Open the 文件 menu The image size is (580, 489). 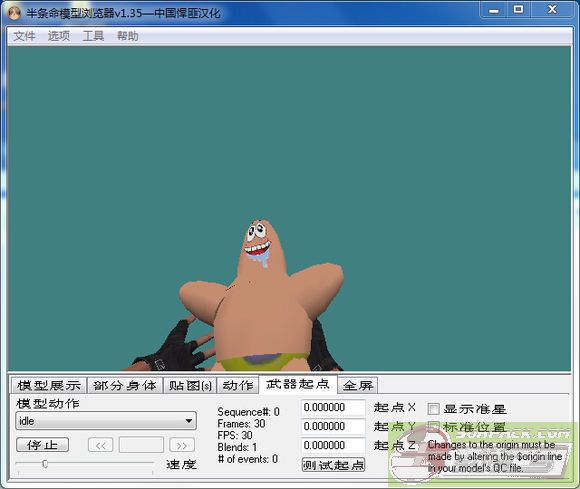24,36
